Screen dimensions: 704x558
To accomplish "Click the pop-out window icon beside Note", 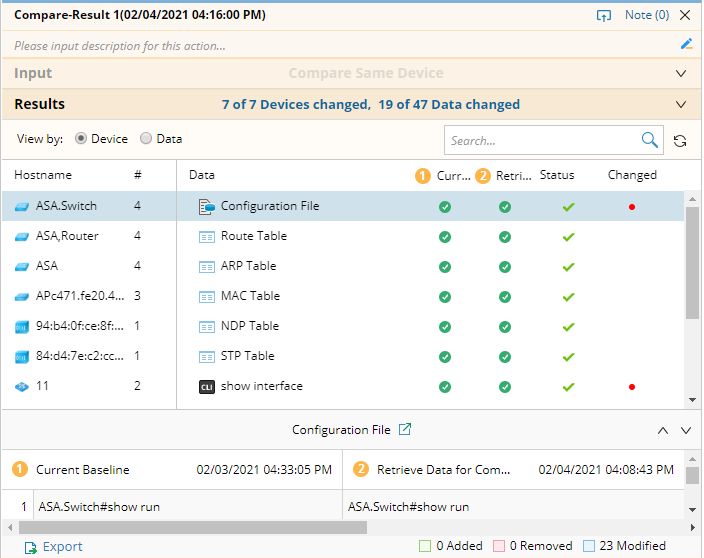I will 603,15.
